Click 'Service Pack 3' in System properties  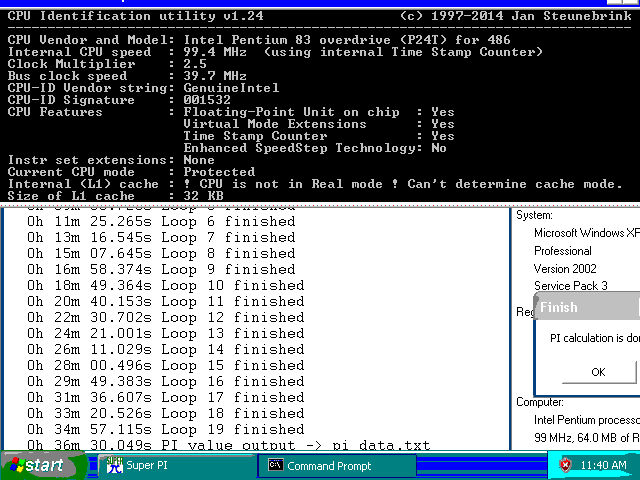pos(571,286)
